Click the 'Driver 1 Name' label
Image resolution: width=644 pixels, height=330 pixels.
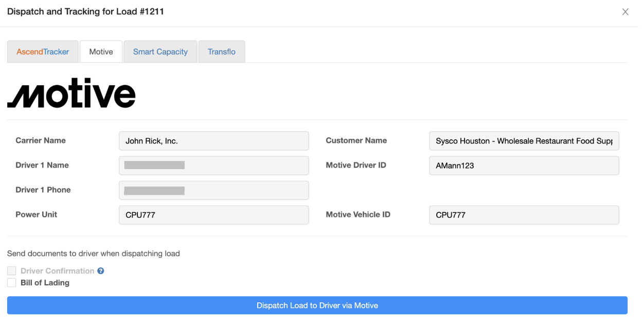point(42,165)
